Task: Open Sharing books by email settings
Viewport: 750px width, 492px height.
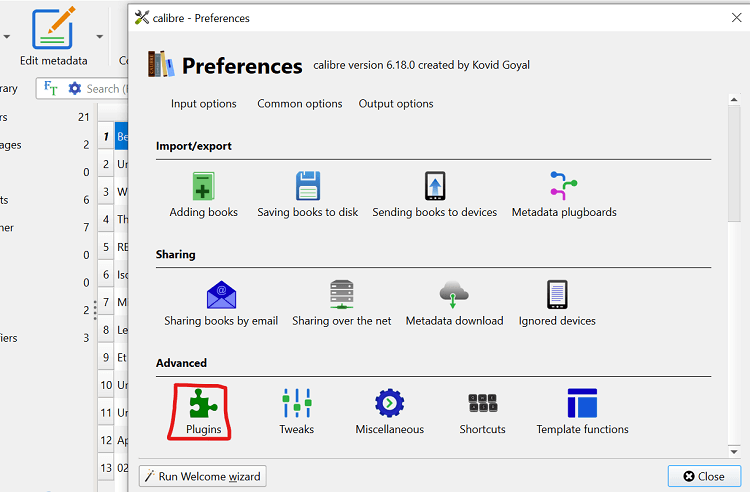Action: click(221, 304)
